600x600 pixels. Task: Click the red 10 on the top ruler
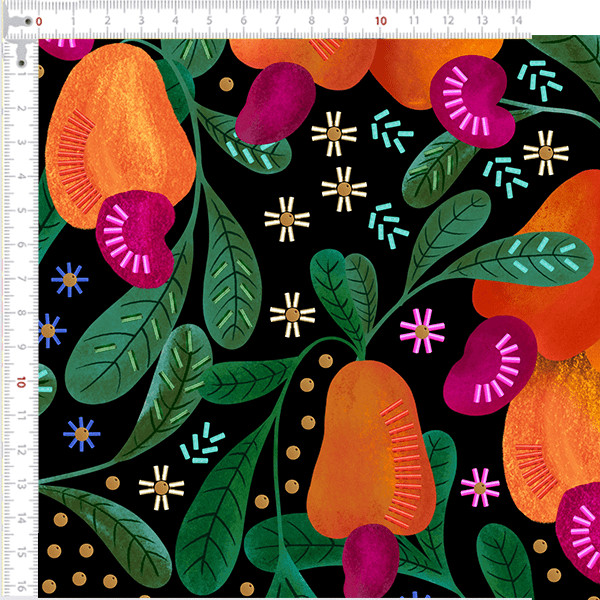(380, 20)
